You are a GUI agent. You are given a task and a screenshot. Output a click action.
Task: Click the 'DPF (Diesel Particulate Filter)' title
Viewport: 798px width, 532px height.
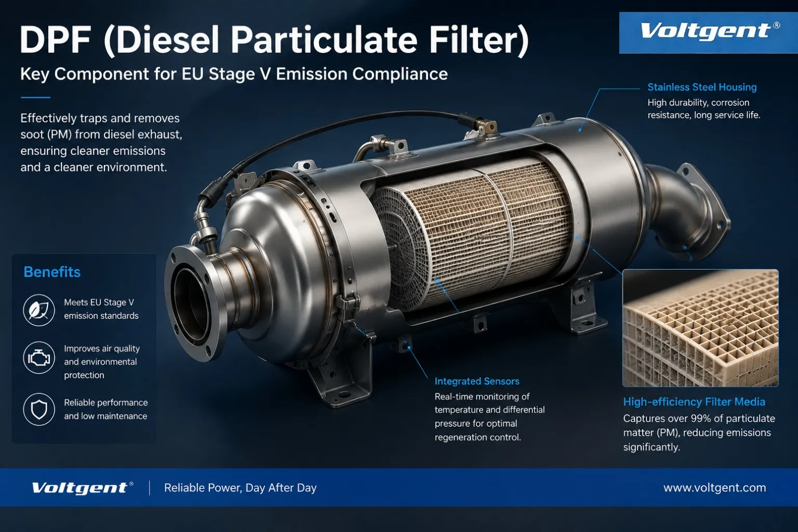click(x=274, y=40)
